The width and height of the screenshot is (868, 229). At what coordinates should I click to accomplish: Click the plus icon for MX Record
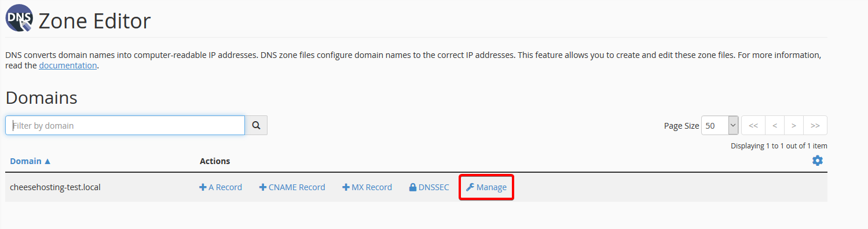click(x=346, y=187)
